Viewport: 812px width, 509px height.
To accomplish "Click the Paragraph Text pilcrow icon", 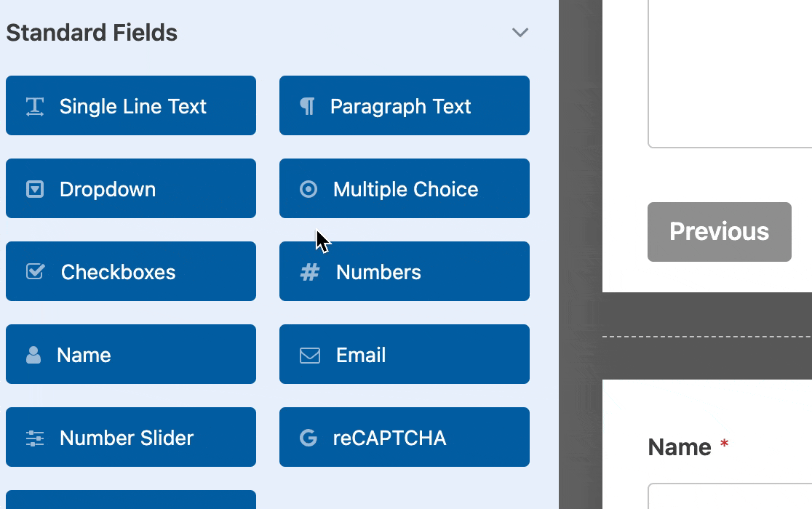I will pos(308,105).
